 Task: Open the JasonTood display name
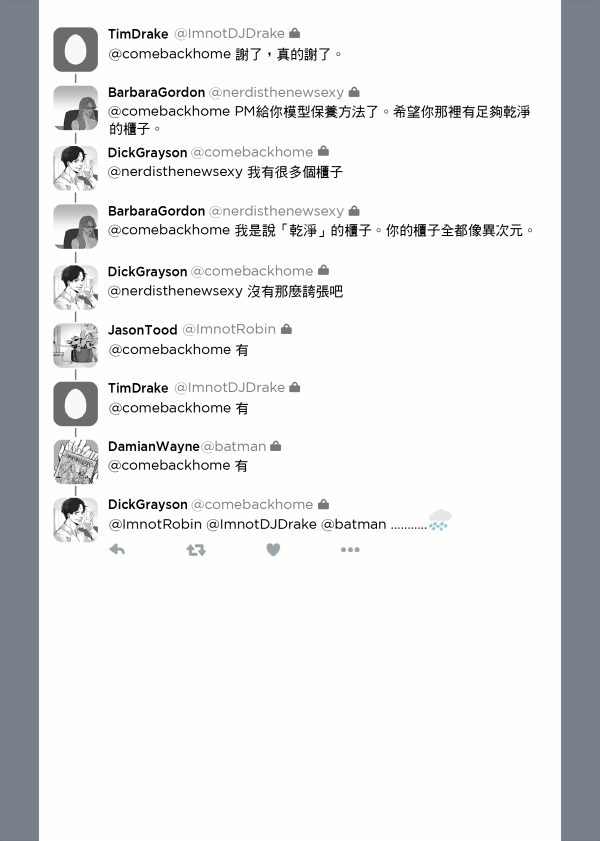[143, 329]
